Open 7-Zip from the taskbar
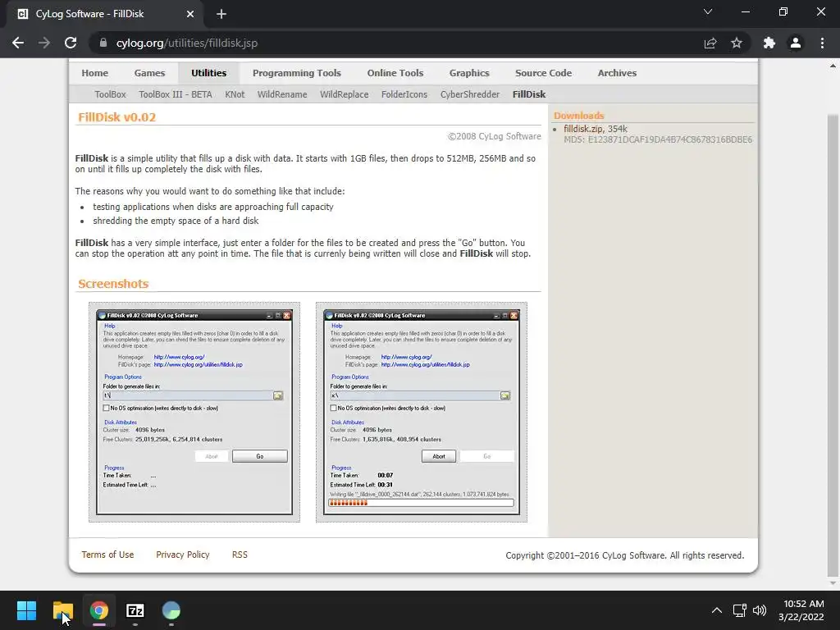 (x=135, y=610)
